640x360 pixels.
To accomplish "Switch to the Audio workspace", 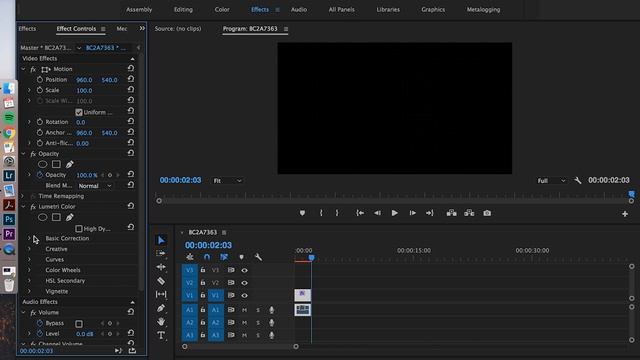I will point(299,9).
